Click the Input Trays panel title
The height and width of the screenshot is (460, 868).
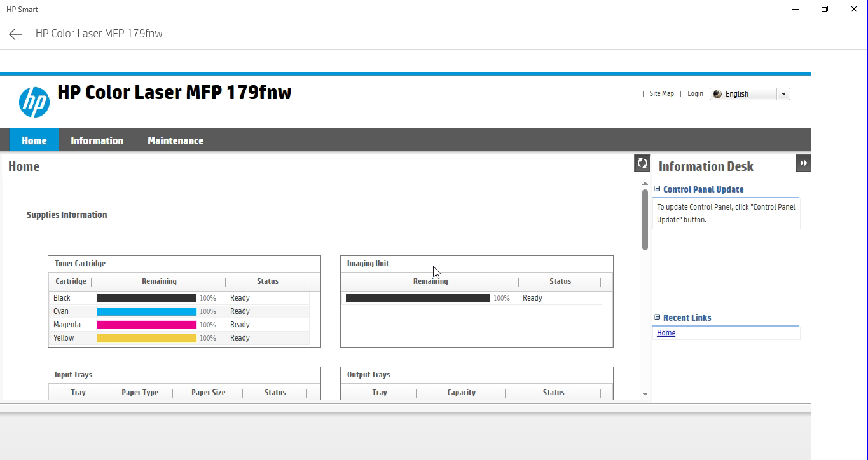(73, 375)
